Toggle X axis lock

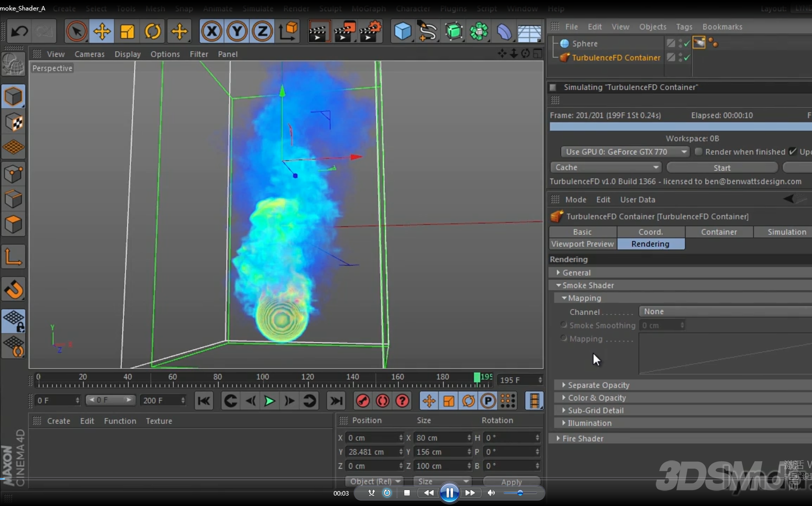coord(212,32)
